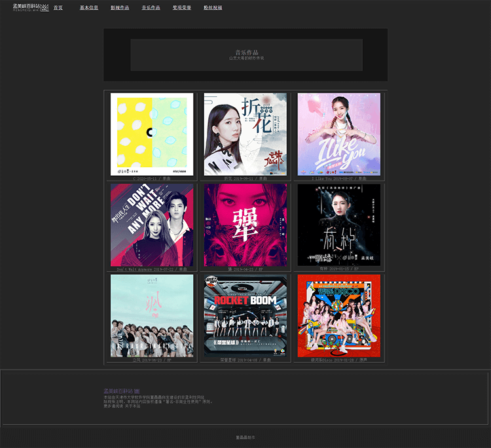Click the 孟美岐百科站 logo in header
The image size is (491, 448).
tap(31, 7)
